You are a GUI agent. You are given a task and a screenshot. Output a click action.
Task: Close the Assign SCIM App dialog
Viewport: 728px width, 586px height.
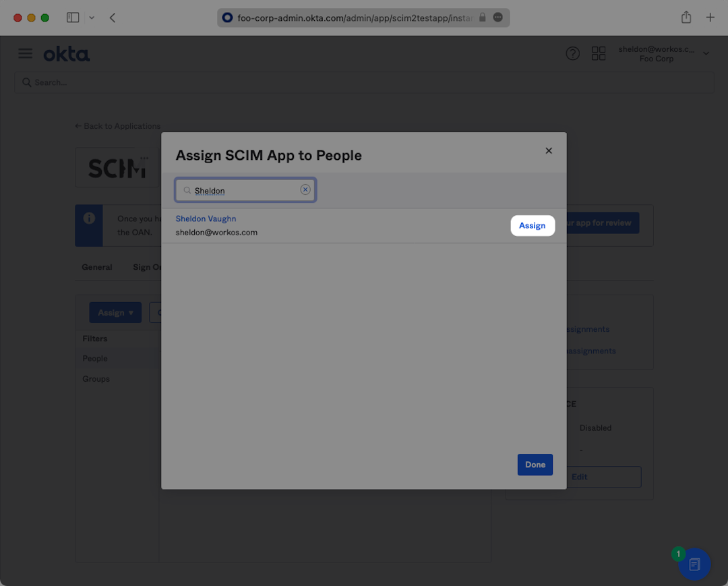549,151
